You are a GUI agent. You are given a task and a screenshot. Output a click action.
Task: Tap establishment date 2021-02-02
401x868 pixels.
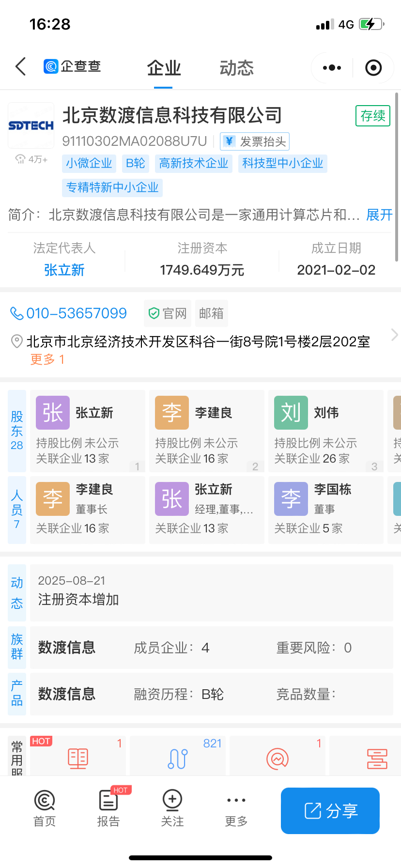tap(336, 270)
